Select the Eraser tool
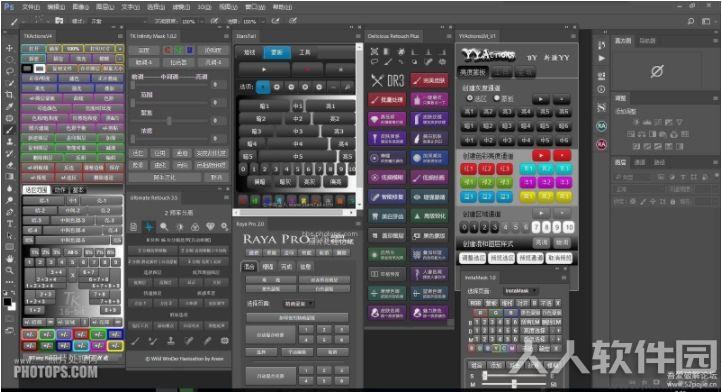722x392 pixels. [x=9, y=165]
